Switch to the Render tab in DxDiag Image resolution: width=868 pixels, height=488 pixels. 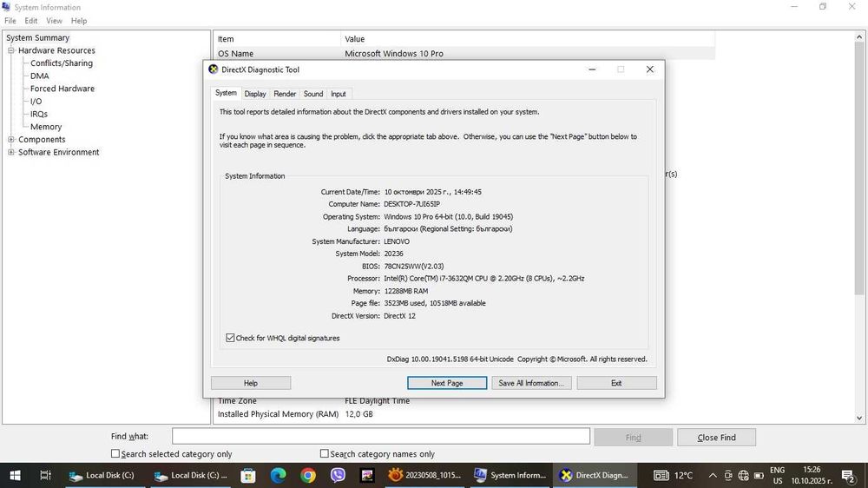pyautogui.click(x=285, y=94)
